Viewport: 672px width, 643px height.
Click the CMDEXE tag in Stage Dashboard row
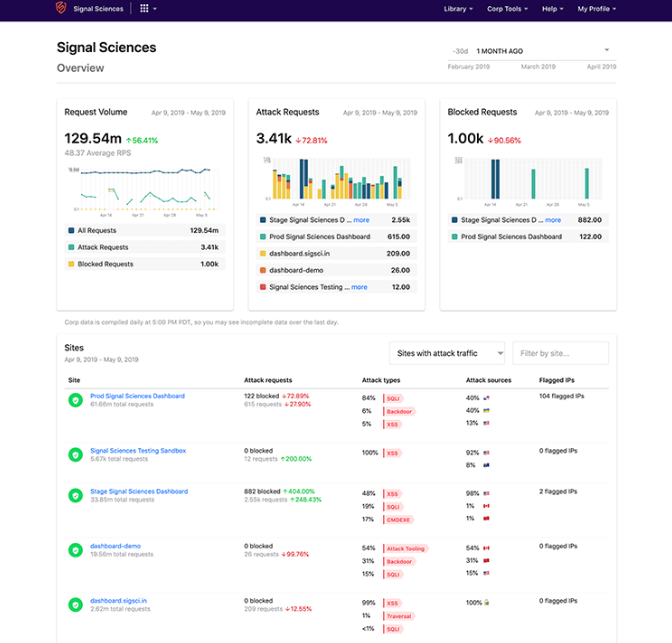click(x=398, y=520)
